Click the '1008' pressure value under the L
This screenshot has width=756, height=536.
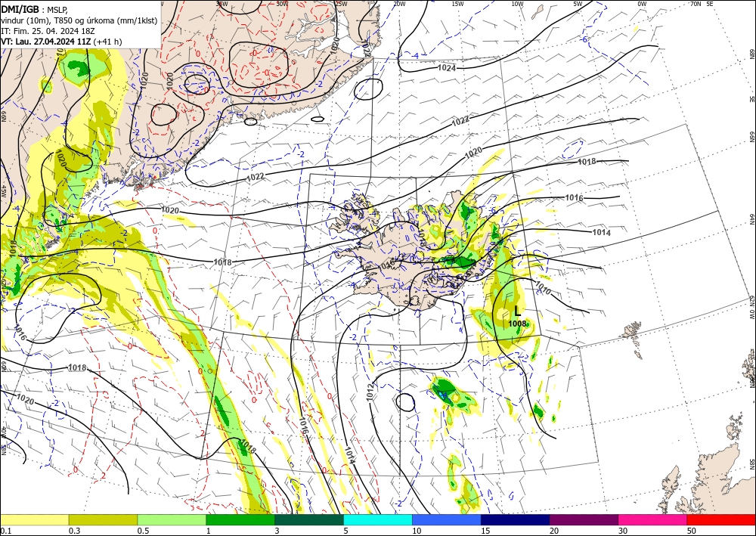click(517, 324)
